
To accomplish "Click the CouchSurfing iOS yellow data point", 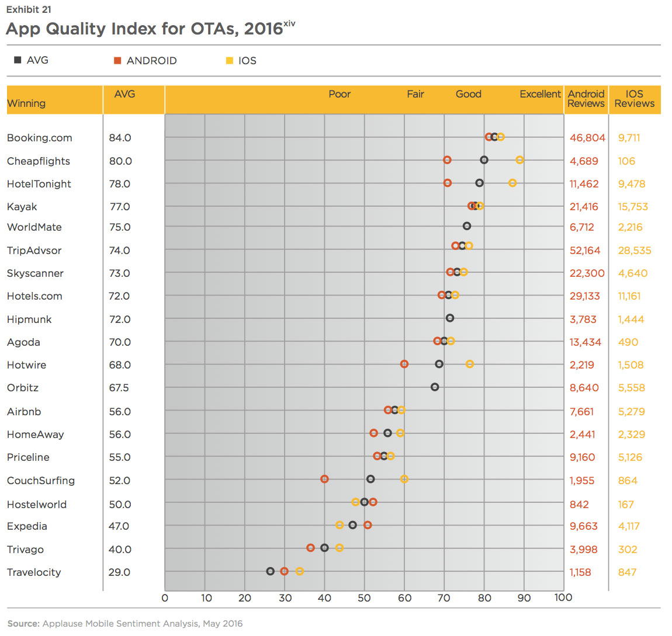I will (404, 479).
